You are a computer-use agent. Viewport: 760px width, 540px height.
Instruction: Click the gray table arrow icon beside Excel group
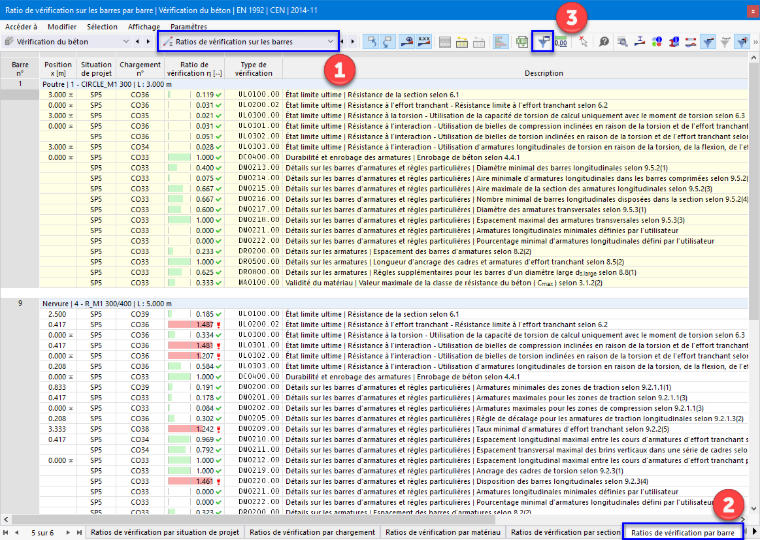click(479, 42)
